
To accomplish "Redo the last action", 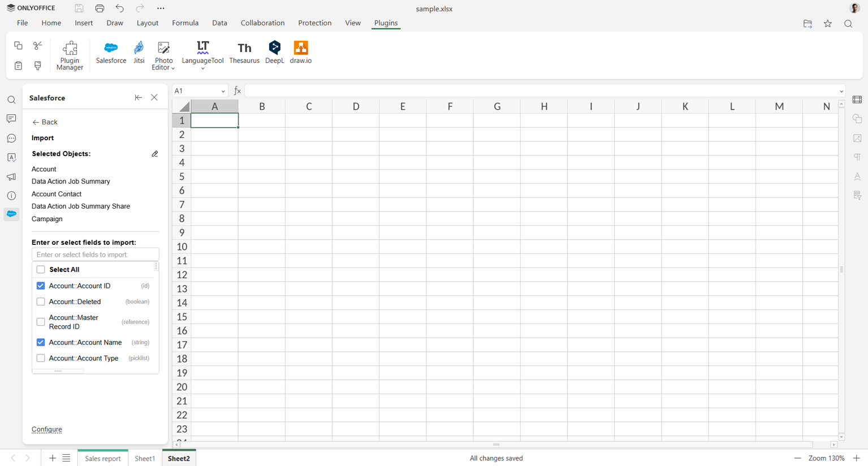I will [140, 8].
